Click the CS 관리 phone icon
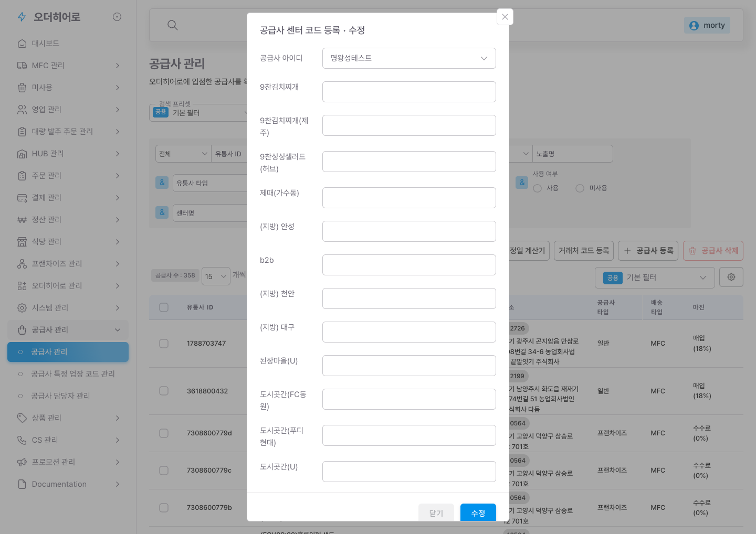756x534 pixels. [22, 440]
